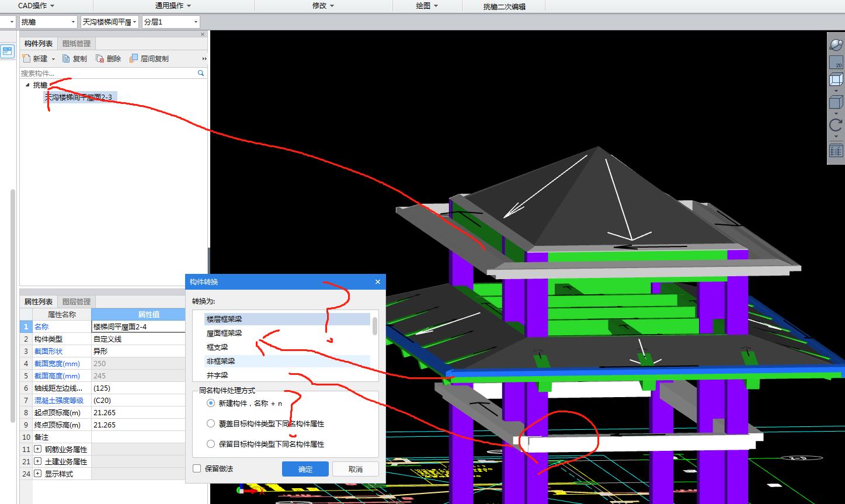Click the 搜索构件 search field
Screen dimensions: 845x504
tap(109, 73)
